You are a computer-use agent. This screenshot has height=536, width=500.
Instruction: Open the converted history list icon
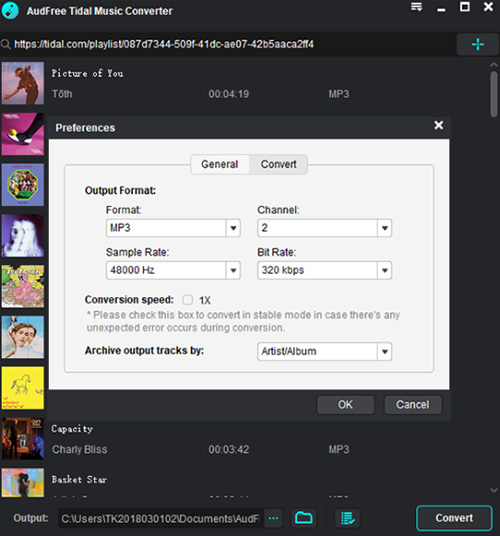348,518
